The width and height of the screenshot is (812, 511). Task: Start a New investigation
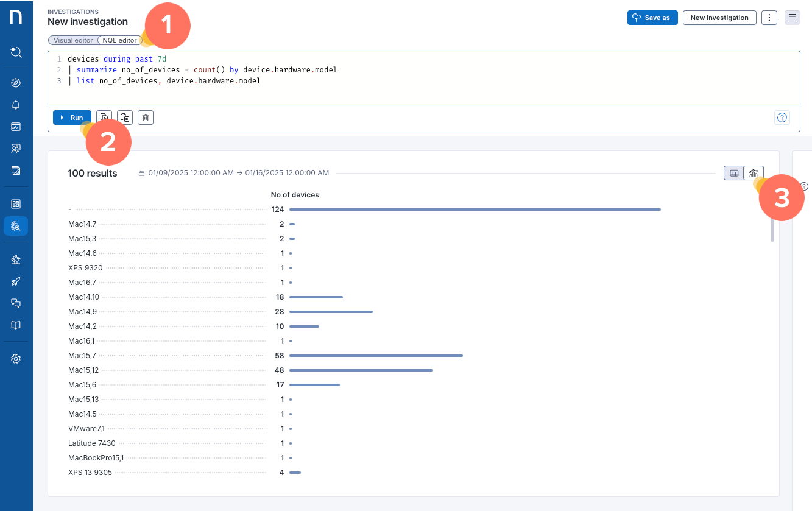click(x=719, y=18)
